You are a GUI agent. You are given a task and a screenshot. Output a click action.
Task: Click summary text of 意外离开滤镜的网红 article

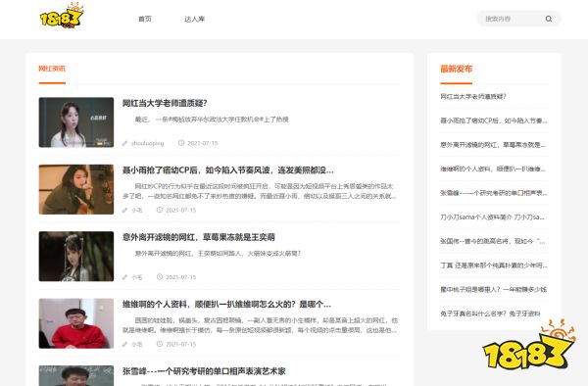point(218,254)
